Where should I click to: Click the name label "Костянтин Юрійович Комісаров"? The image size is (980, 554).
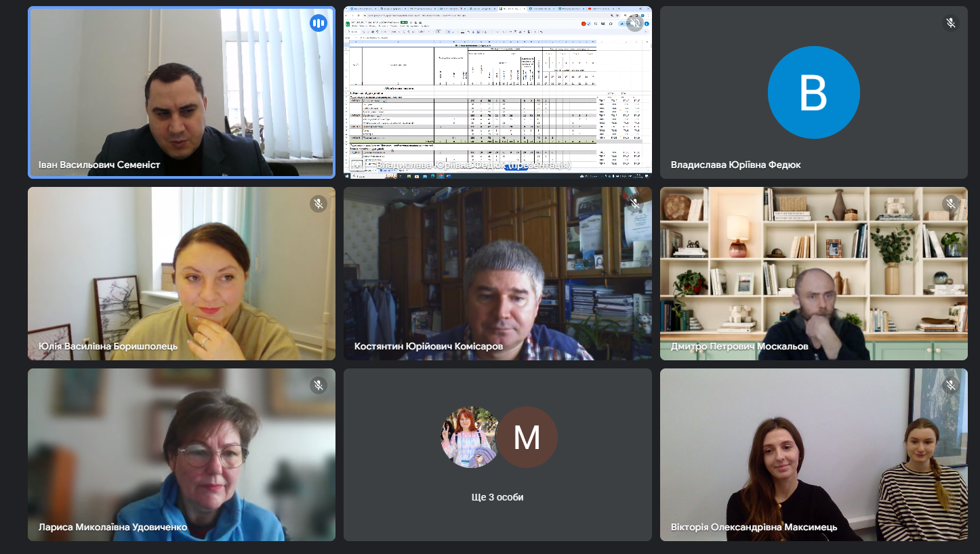(428, 346)
